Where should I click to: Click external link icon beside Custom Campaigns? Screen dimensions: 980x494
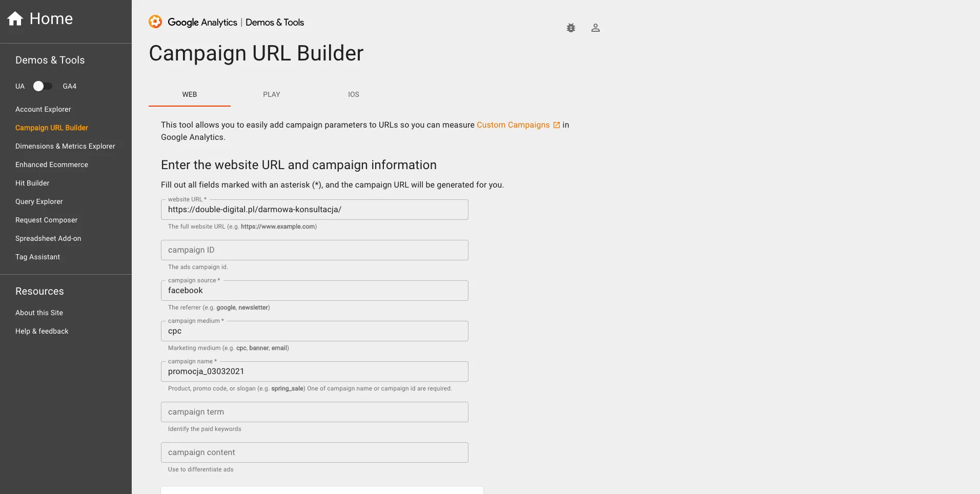click(557, 125)
